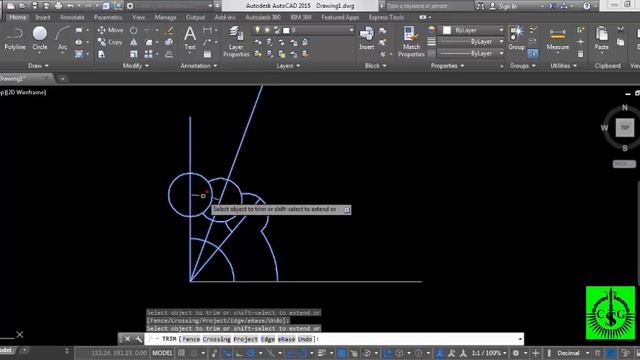Image resolution: width=640 pixels, height=360 pixels.
Task: Open the object color ByLayer swatch dropdown
Action: (473, 30)
